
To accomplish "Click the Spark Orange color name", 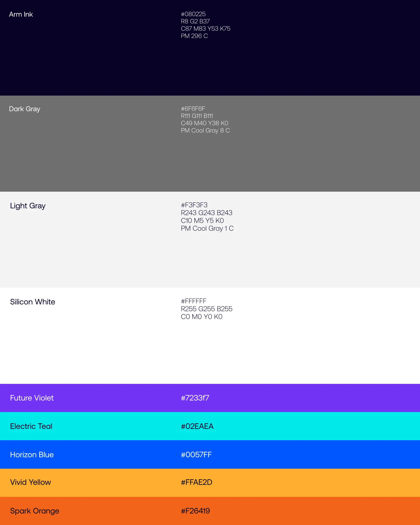I will (35, 511).
